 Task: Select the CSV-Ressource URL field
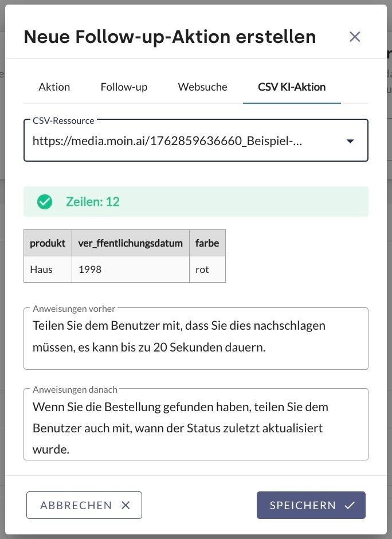pyautogui.click(x=172, y=141)
